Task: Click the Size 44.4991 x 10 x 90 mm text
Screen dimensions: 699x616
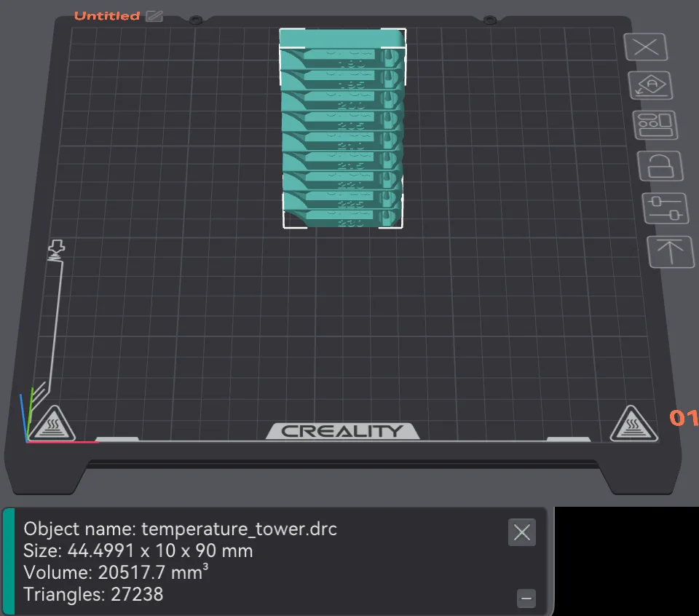Action: pos(138,551)
